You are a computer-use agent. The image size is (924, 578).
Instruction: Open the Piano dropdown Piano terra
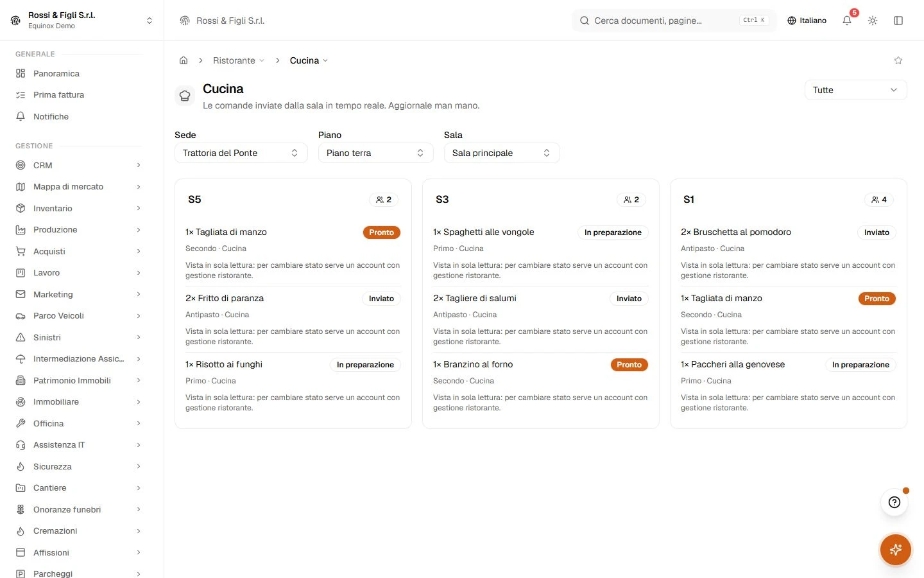(376, 153)
